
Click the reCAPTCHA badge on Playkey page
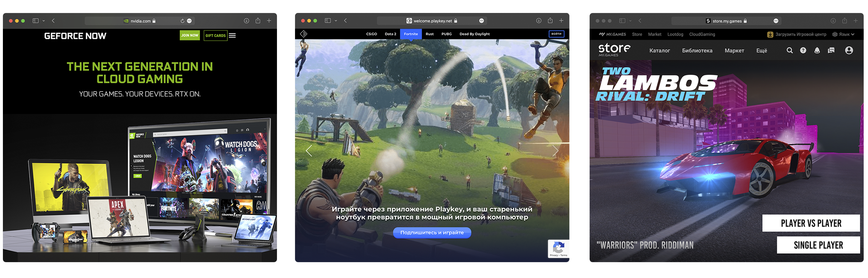559,249
